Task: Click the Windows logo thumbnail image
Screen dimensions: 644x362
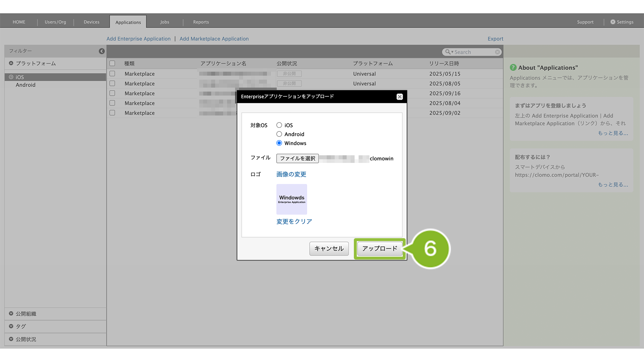Action: [292, 199]
